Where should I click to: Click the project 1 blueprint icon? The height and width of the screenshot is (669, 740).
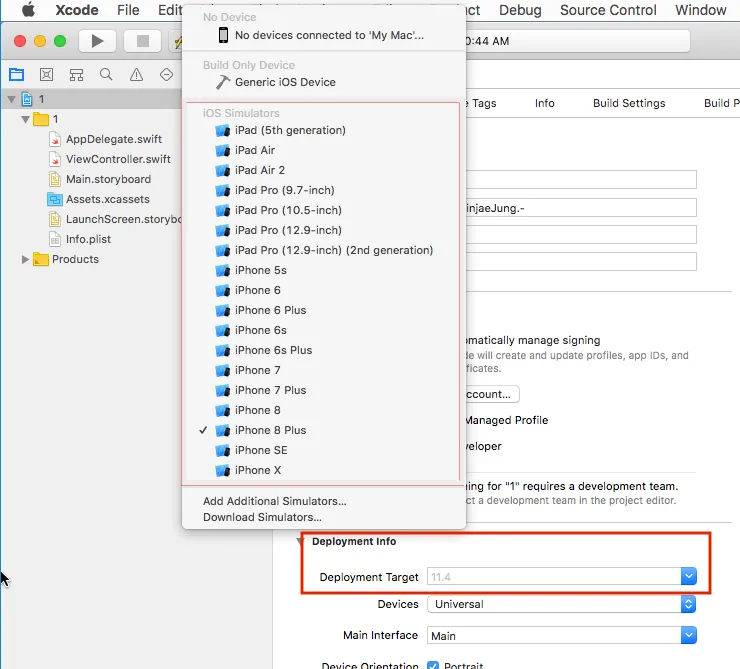27,99
